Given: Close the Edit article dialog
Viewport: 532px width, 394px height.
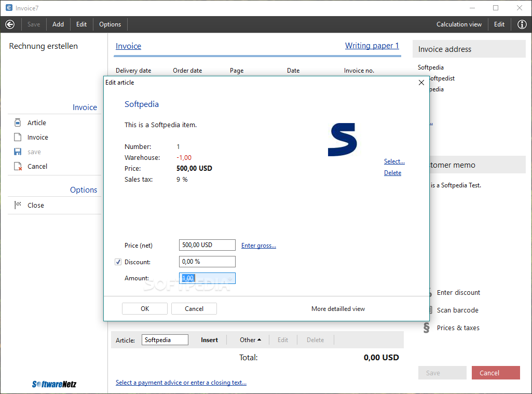Looking at the screenshot, I should click(421, 83).
